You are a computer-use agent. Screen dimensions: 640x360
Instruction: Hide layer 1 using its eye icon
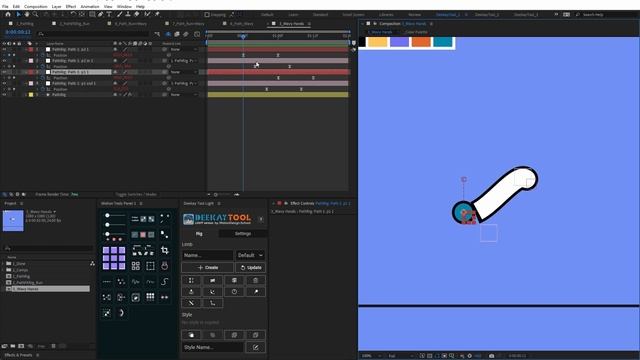(4, 49)
